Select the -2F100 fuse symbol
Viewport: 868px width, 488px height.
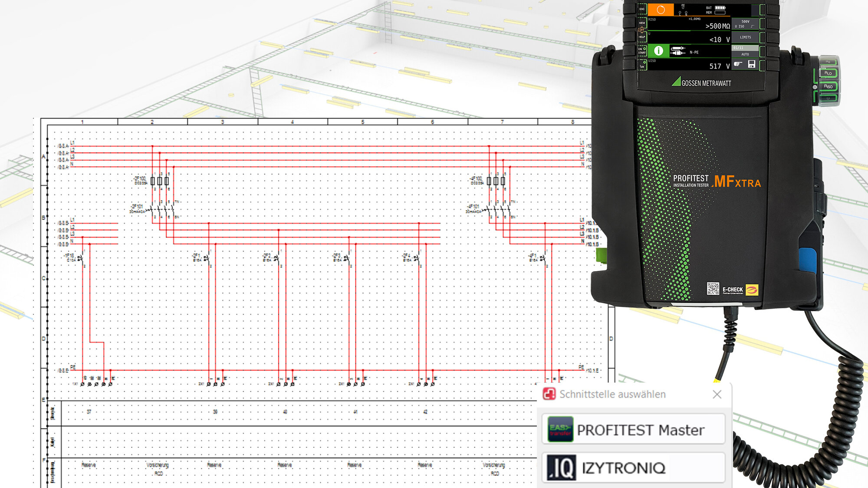pos(160,181)
